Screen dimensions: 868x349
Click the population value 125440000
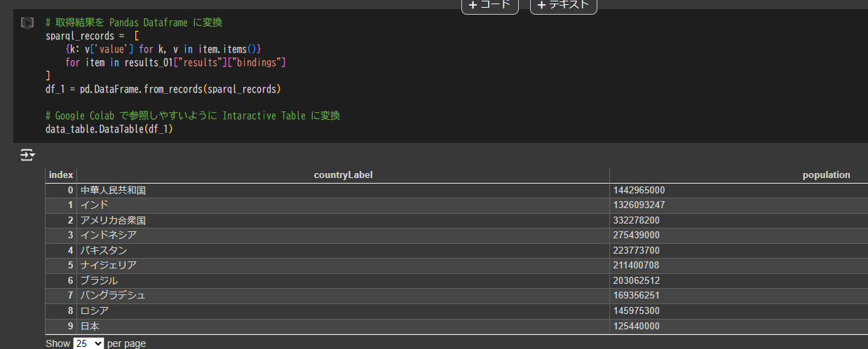pyautogui.click(x=636, y=326)
